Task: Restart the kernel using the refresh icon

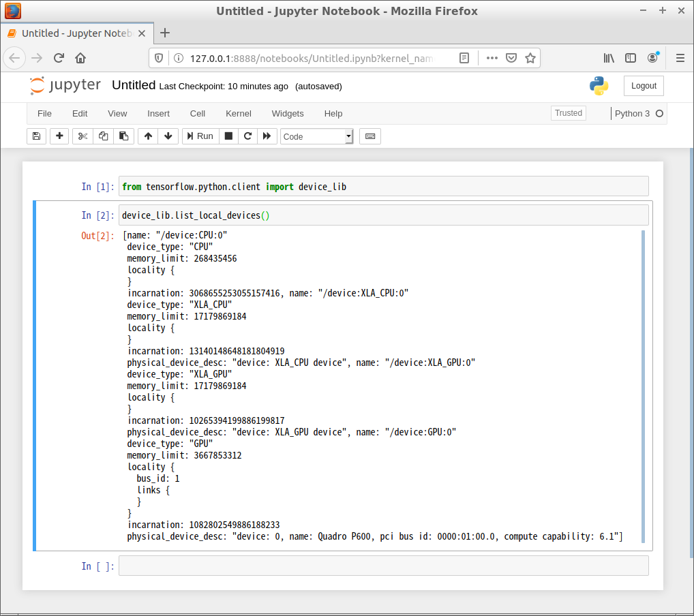Action: pos(247,136)
